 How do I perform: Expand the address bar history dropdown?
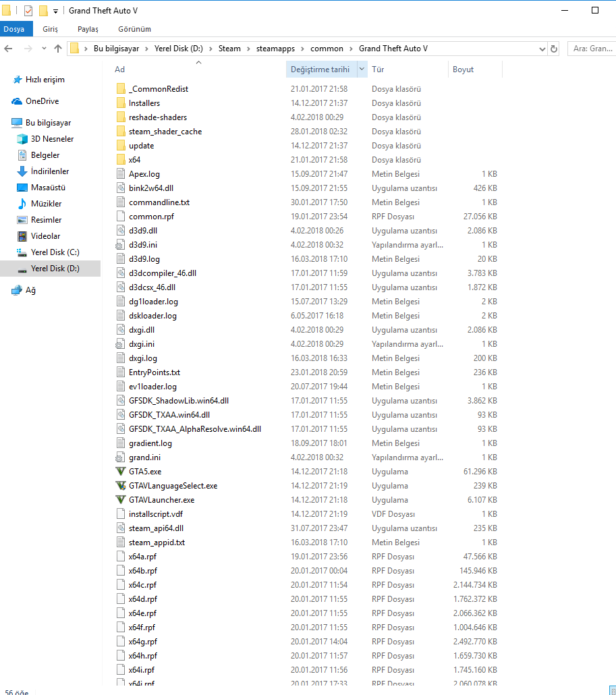542,49
